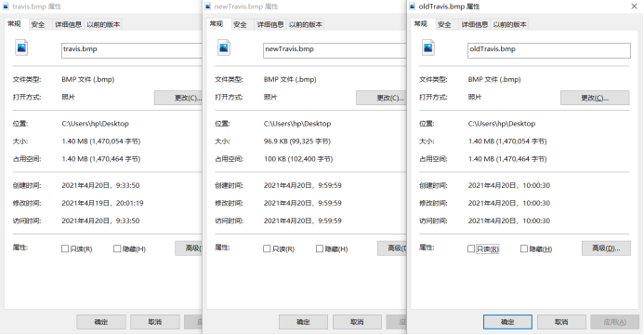
Task: Select 常规 tab in newTravis.bmp window
Action: [217, 24]
